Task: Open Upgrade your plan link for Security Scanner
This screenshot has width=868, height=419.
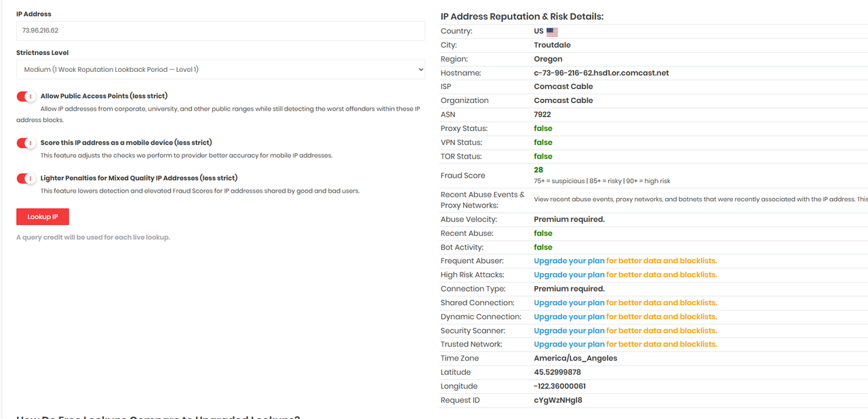Action: (x=569, y=331)
